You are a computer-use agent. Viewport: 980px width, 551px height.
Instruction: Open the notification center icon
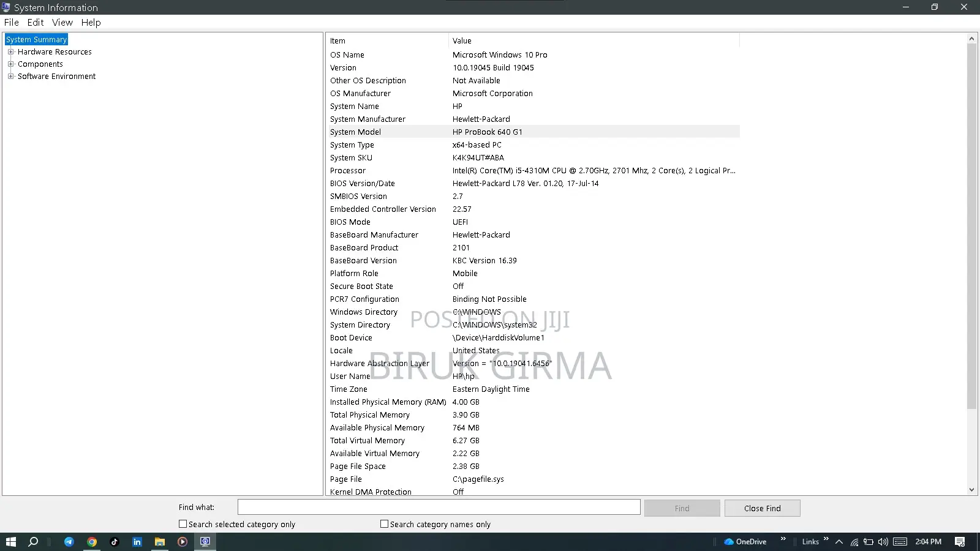960,542
